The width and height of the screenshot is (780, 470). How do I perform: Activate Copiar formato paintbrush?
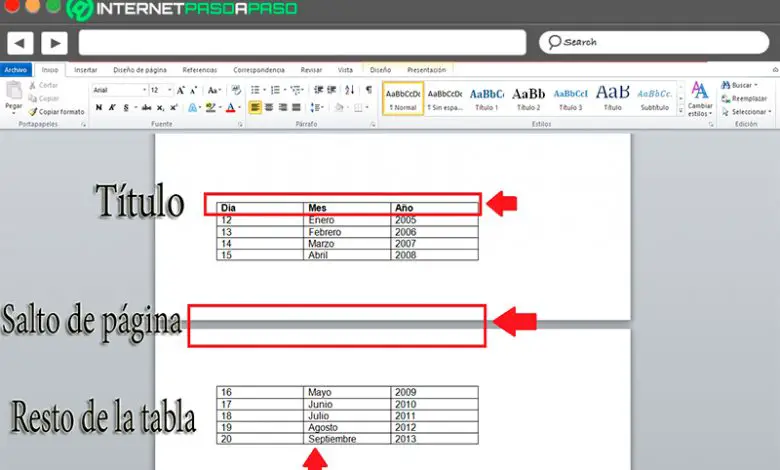[x=56, y=112]
